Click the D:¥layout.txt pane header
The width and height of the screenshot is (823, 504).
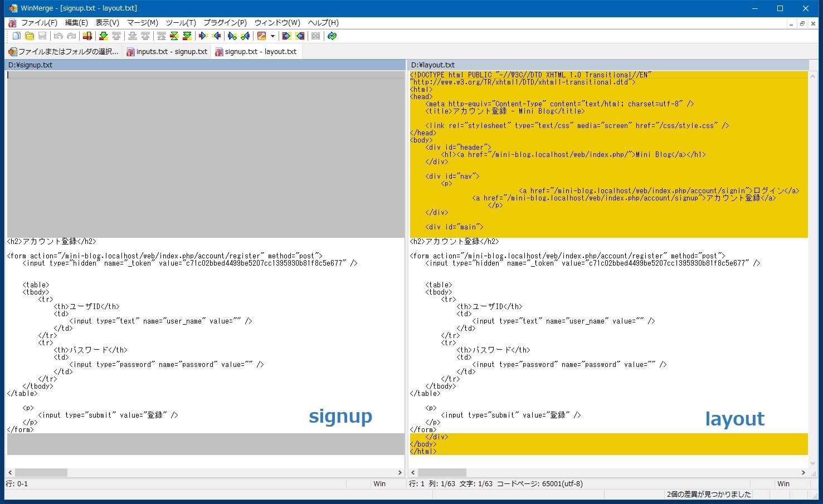(608, 65)
